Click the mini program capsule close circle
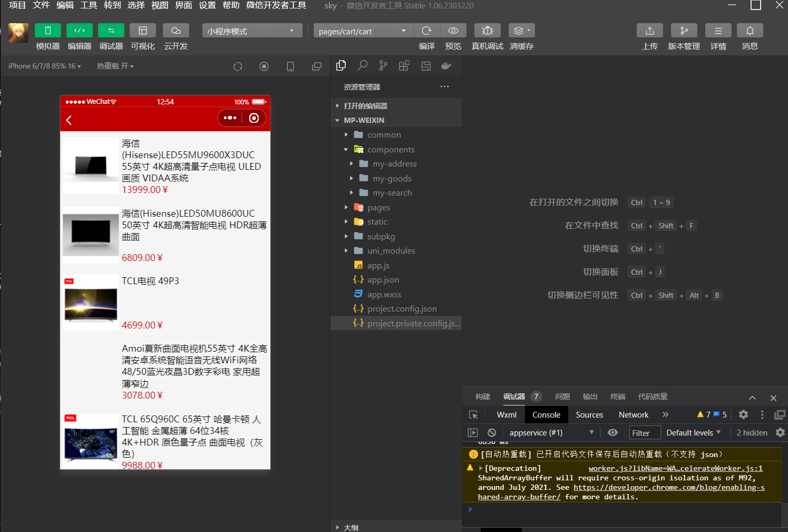 (x=254, y=118)
